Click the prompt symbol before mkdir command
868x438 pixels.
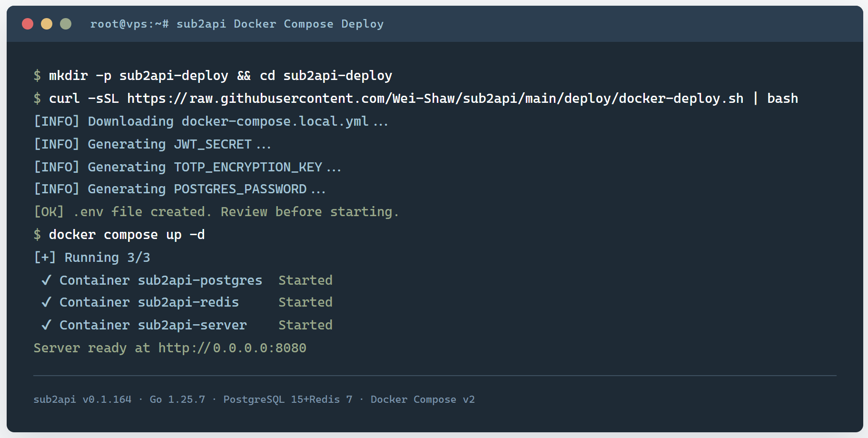37,76
